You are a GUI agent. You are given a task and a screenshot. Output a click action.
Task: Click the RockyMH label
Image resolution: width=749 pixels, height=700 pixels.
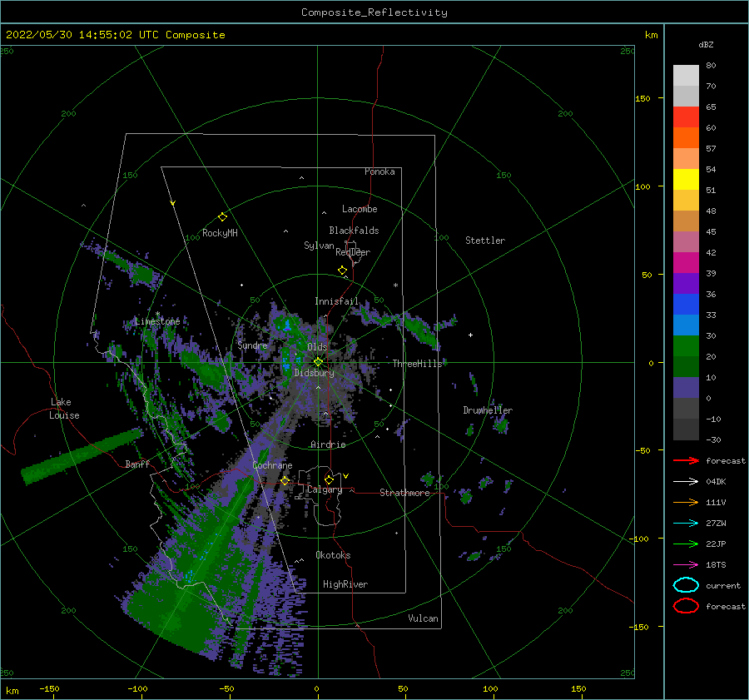coord(220,233)
